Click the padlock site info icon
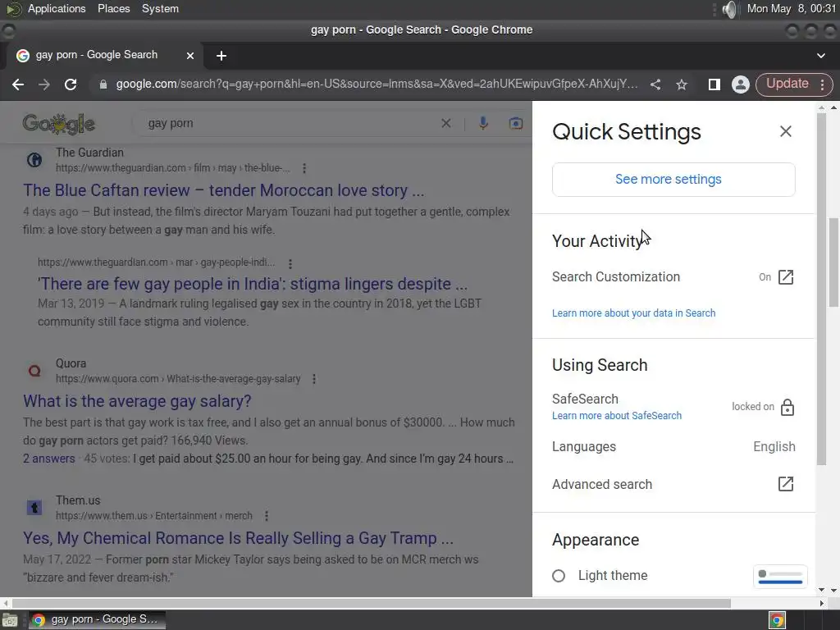The image size is (840, 630). tap(103, 84)
